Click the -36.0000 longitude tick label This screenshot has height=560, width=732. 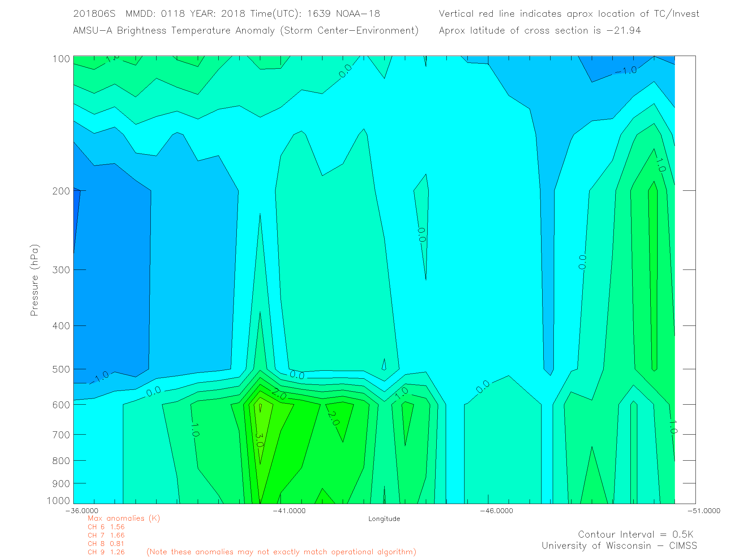pos(82,511)
